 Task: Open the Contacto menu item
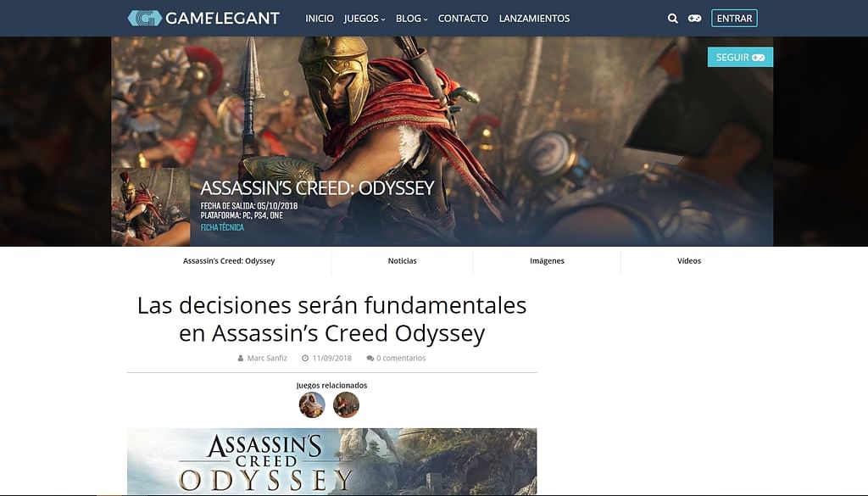[x=464, y=19]
